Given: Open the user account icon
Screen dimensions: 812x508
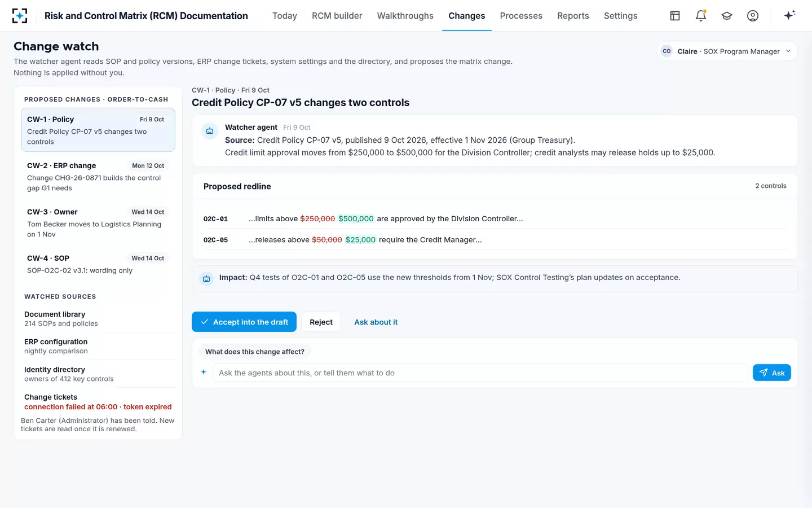Looking at the screenshot, I should [x=753, y=16].
